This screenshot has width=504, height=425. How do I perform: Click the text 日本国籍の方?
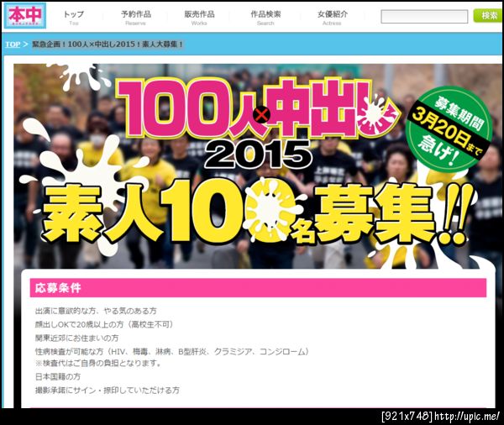[58, 376]
